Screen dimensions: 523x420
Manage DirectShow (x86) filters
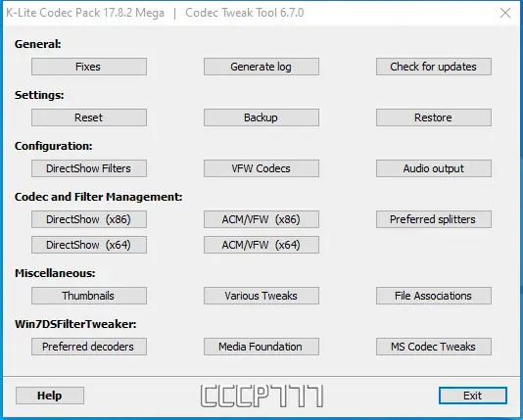(89, 219)
